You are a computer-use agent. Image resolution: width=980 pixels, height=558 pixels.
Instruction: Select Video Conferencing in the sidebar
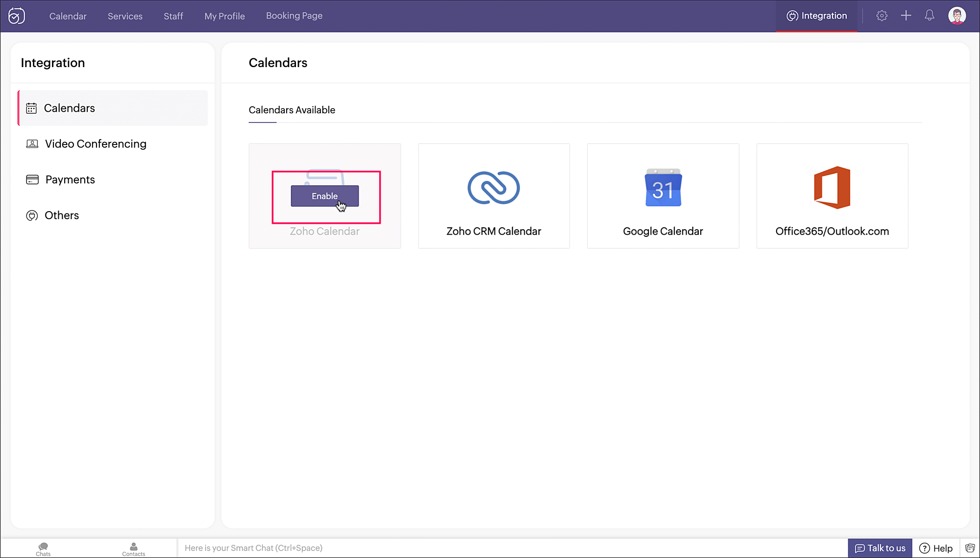[96, 144]
